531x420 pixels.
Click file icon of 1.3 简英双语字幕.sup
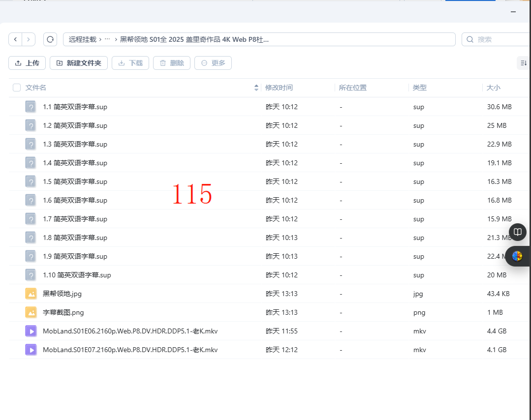point(31,144)
